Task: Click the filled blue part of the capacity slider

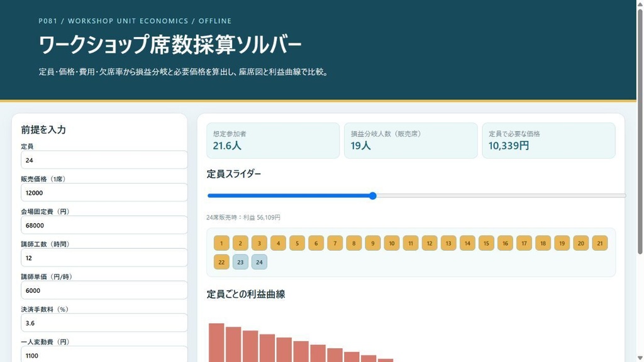Action: [289, 196]
